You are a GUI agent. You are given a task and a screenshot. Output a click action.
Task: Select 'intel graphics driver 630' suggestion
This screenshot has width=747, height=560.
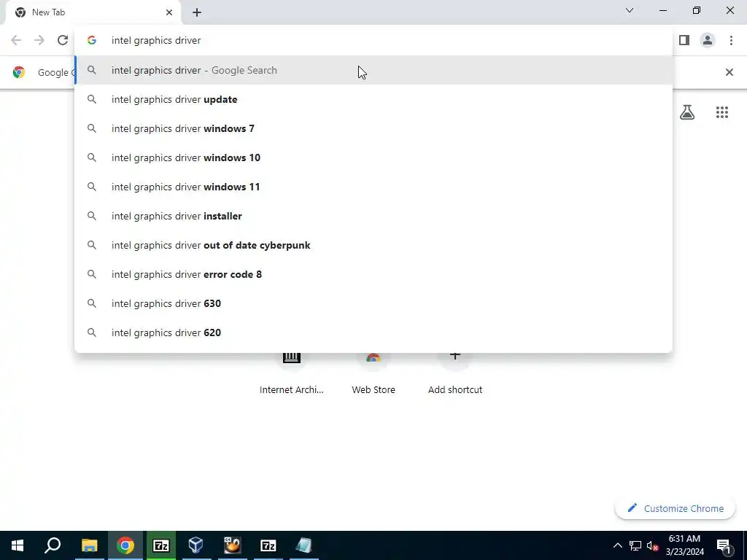[x=373, y=303]
